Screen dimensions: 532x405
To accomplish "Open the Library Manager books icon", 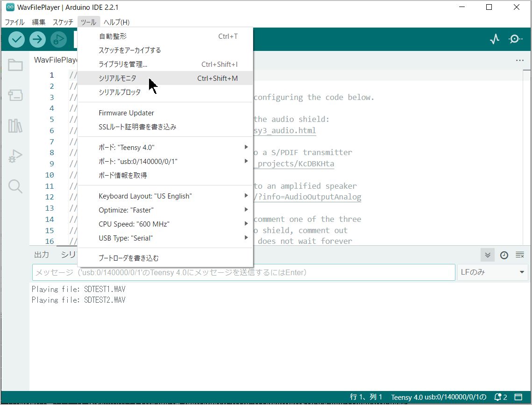I will pyautogui.click(x=15, y=126).
